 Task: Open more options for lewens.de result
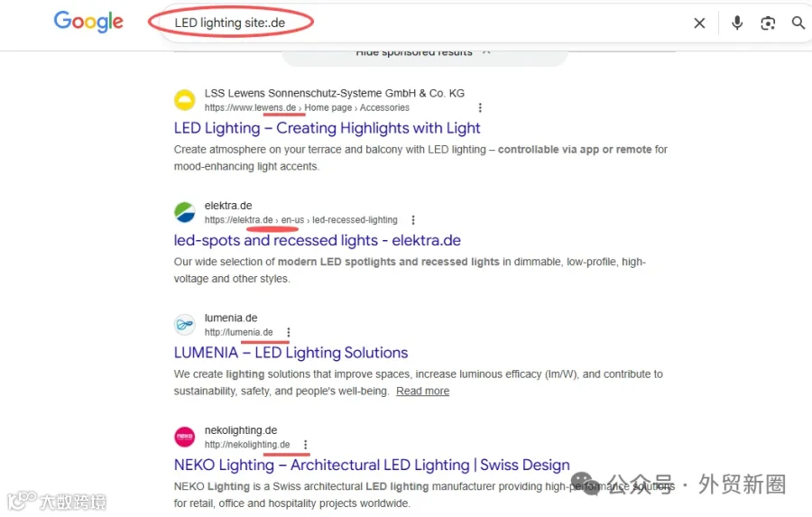pos(480,107)
